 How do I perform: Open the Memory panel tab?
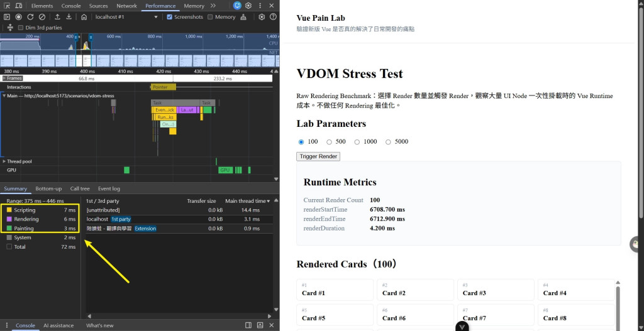pyautogui.click(x=194, y=6)
